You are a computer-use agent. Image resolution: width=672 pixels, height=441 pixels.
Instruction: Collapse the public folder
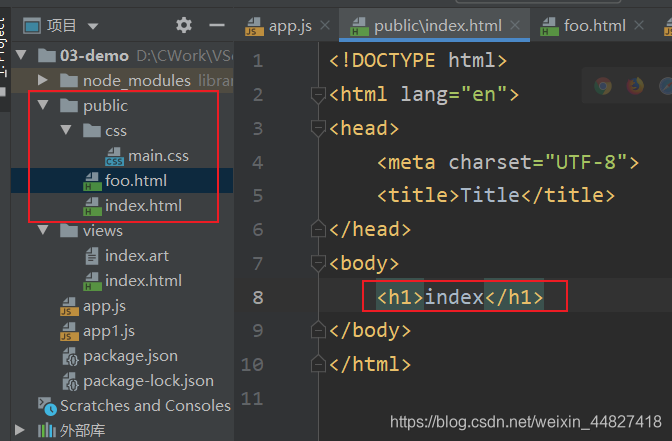43,105
